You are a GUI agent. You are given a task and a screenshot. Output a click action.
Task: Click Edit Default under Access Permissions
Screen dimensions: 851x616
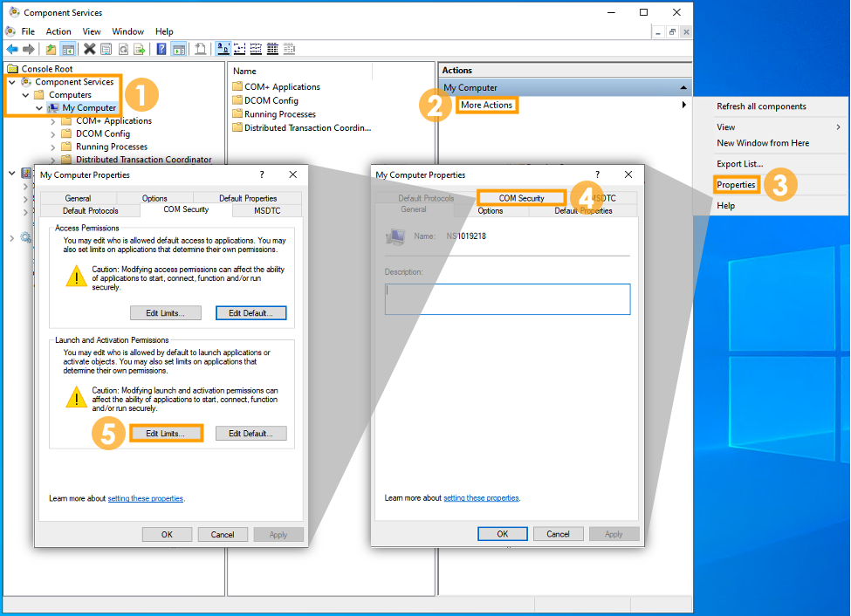click(x=250, y=313)
